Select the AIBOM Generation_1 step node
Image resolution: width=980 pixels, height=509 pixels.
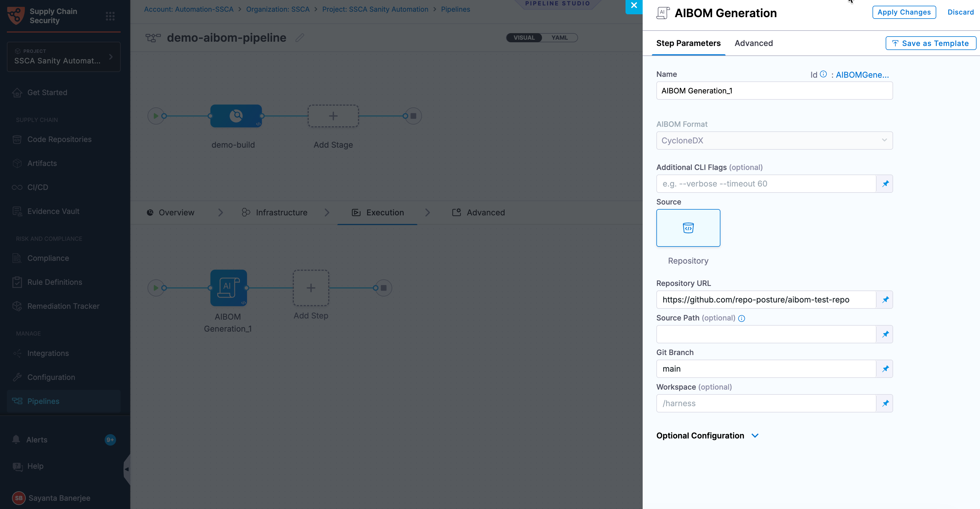coord(228,288)
